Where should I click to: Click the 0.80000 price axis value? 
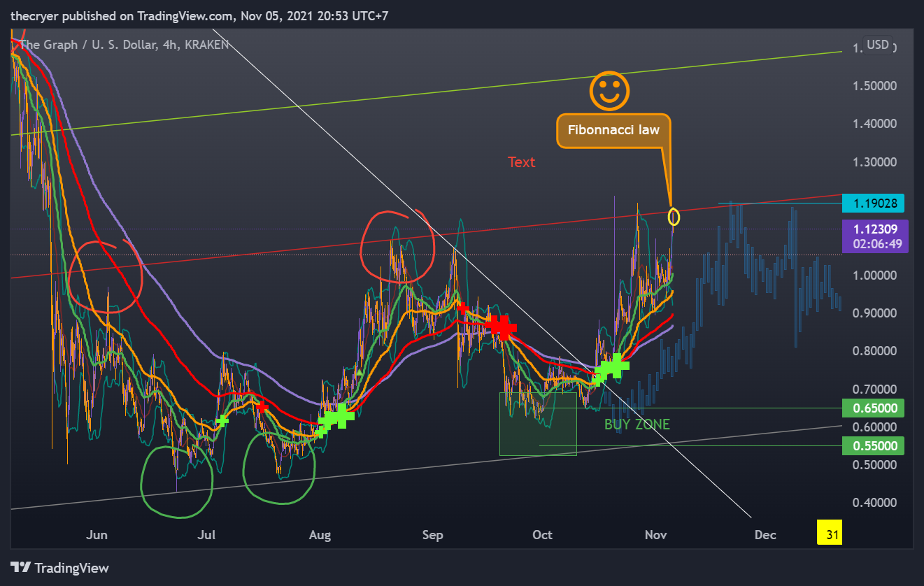874,350
